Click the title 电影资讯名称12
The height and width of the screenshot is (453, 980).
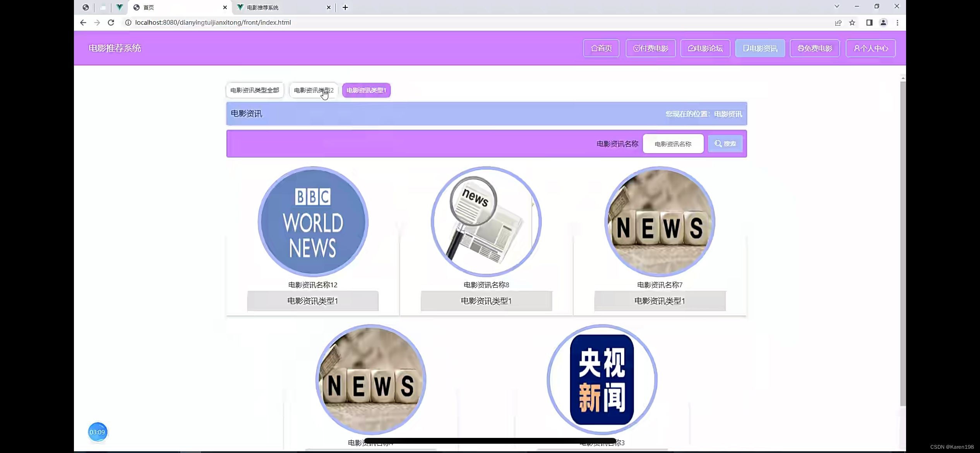313,285
